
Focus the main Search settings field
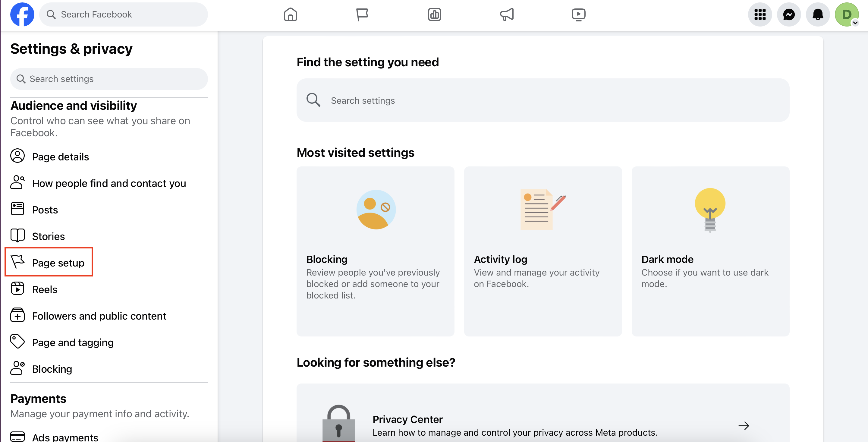(x=543, y=100)
